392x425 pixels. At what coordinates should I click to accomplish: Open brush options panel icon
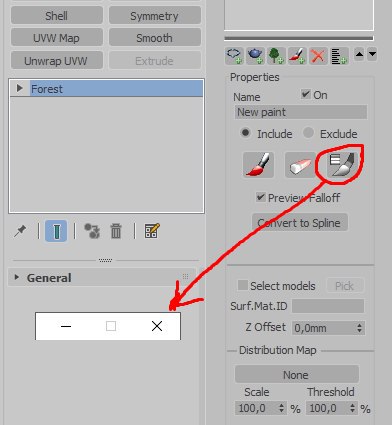point(342,165)
